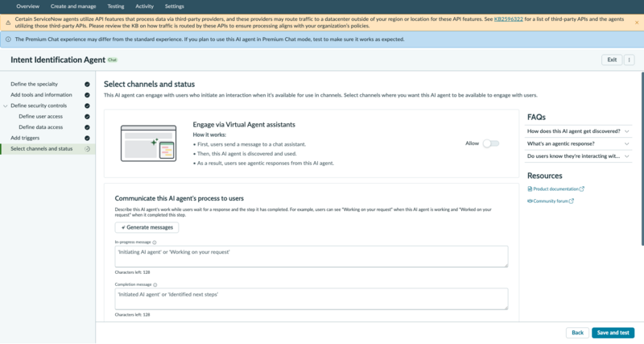This screenshot has height=344, width=644.
Task: Collapse Define security controls section
Action: 6,106
